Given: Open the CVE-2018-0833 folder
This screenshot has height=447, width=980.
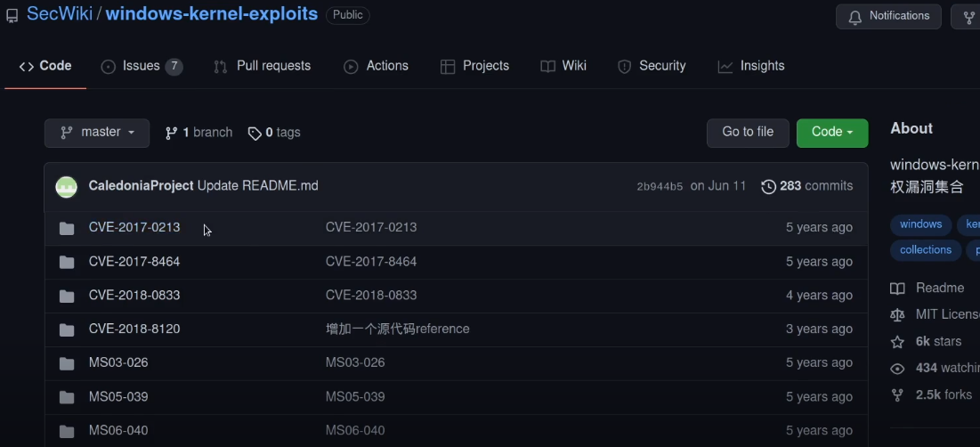Looking at the screenshot, I should point(134,295).
